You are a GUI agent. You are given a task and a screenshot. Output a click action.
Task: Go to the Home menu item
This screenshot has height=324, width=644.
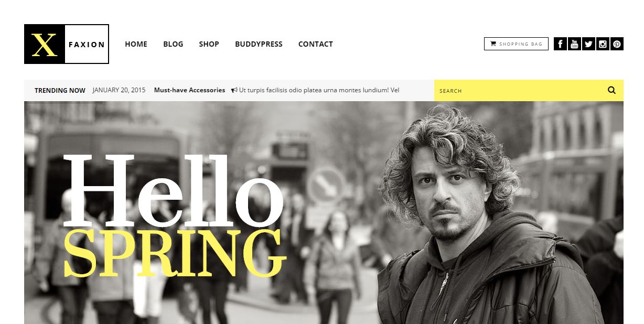click(136, 44)
